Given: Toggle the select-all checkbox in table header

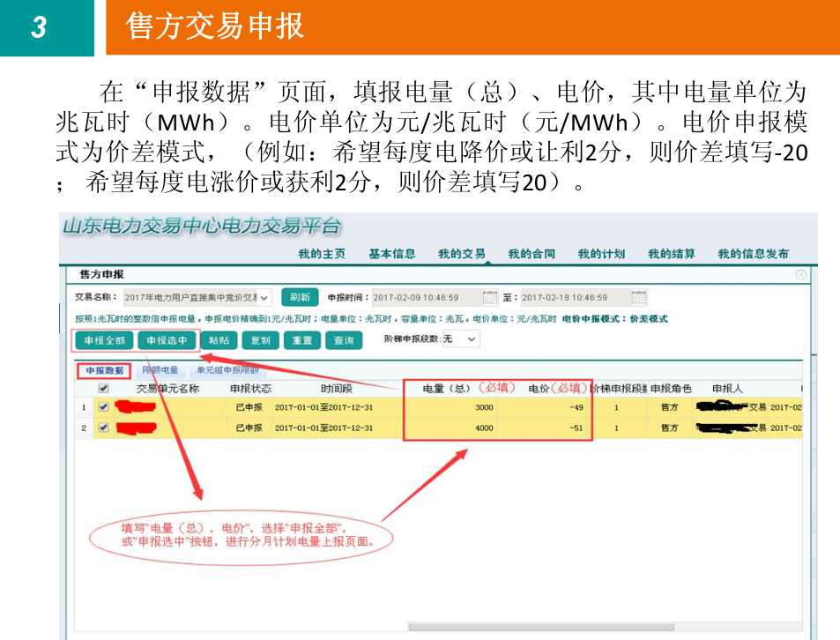Looking at the screenshot, I should 104,388.
